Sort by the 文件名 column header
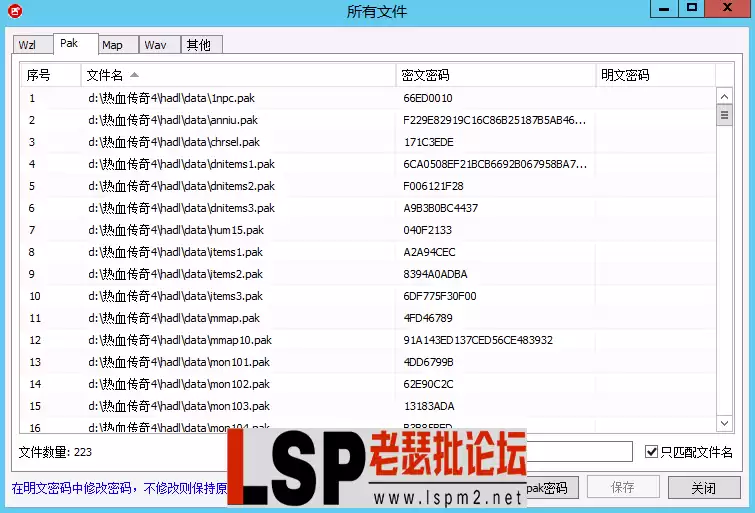 pos(238,75)
